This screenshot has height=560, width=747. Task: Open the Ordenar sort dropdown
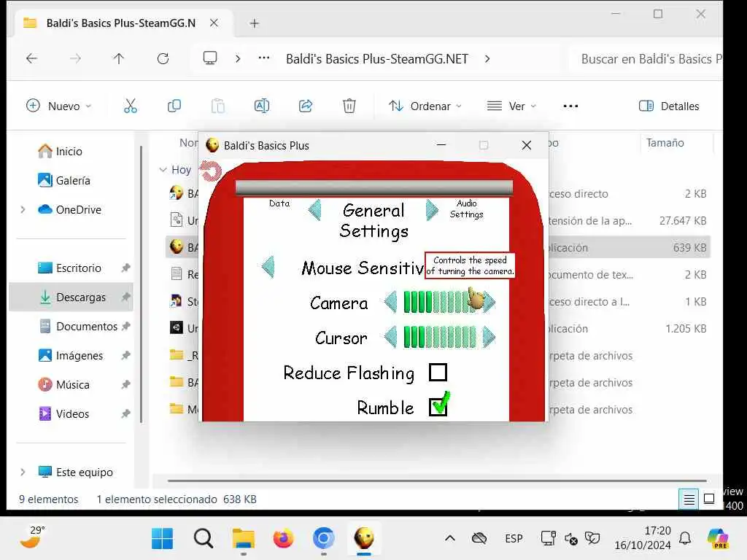(425, 106)
